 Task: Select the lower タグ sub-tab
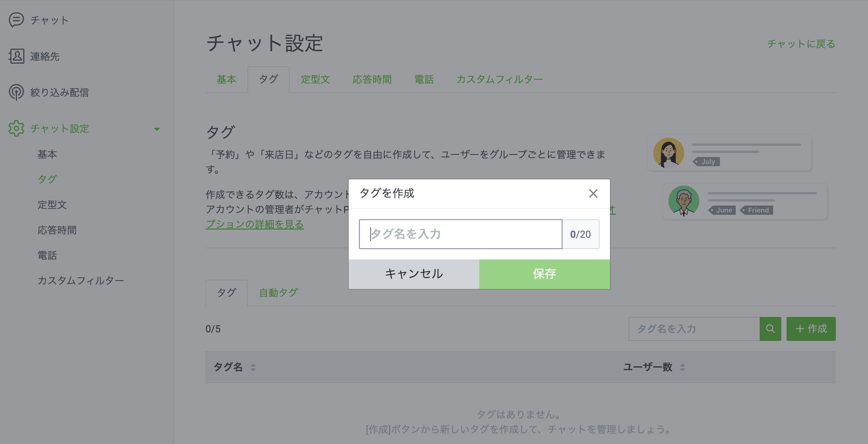pyautogui.click(x=227, y=293)
